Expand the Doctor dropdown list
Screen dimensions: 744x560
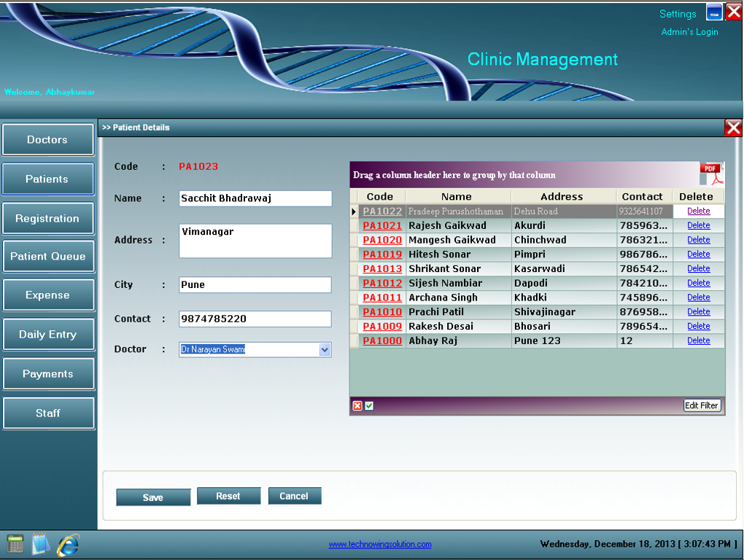[x=325, y=350]
